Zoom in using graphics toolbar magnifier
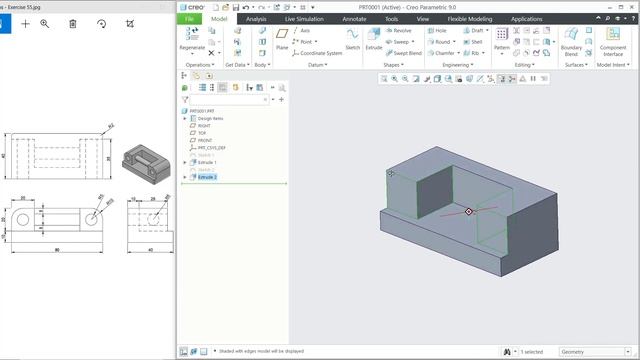The image size is (640, 360). 394,79
